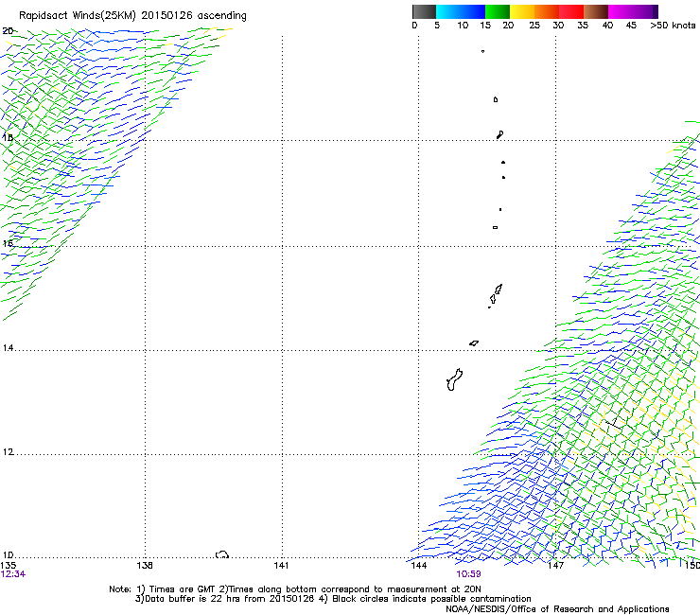Click the small atoll outline near 10N 140E

222,554
